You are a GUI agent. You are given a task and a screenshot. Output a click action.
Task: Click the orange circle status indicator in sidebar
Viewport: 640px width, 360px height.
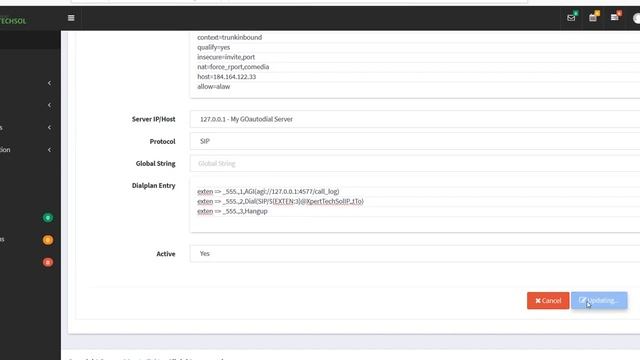pyautogui.click(x=48, y=240)
